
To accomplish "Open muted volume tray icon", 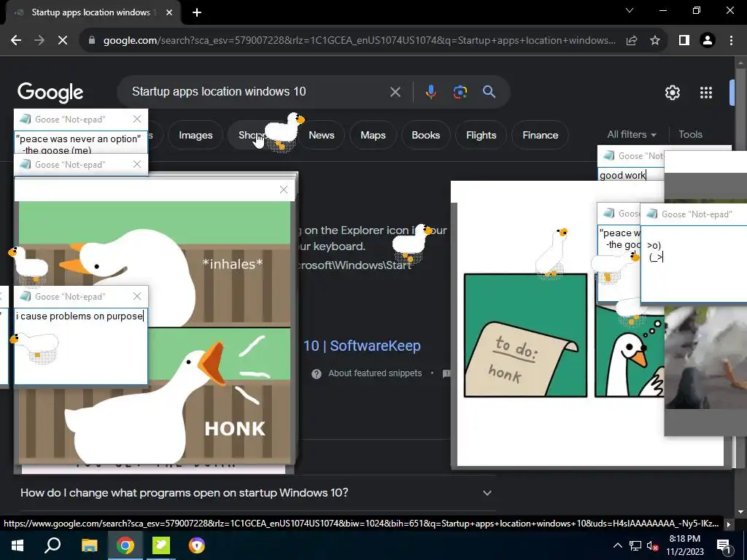I will click(x=652, y=545).
